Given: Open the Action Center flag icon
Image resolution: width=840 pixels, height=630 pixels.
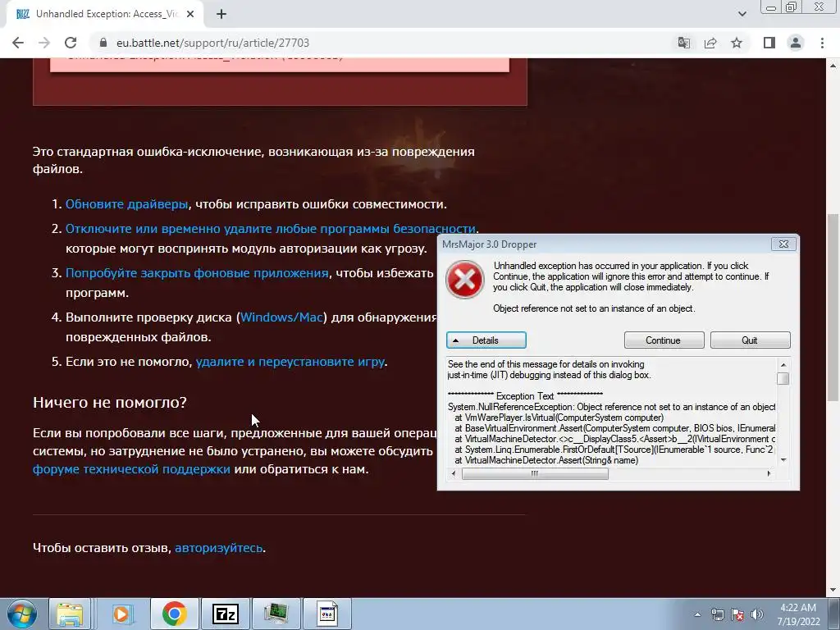Looking at the screenshot, I should 737,614.
